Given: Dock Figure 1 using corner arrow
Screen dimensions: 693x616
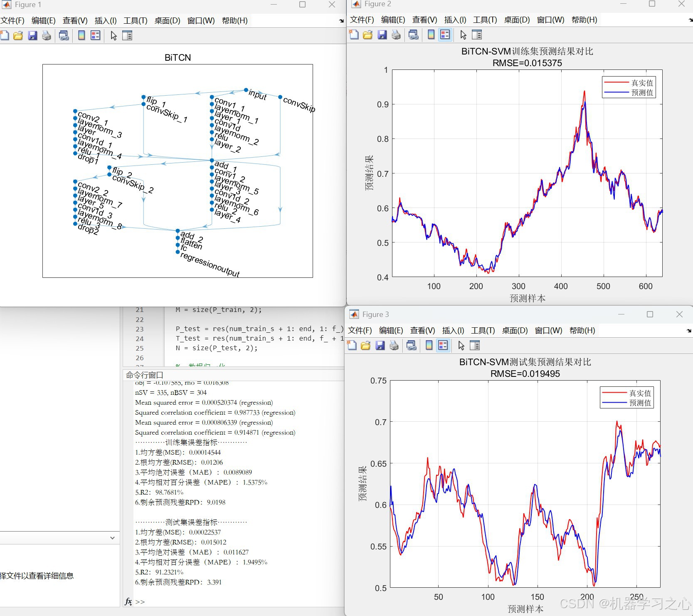Looking at the screenshot, I should (x=341, y=20).
